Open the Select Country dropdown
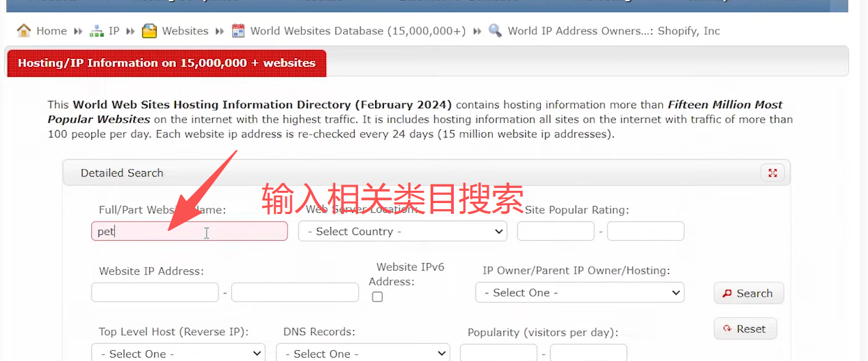Image resolution: width=868 pixels, height=361 pixels. point(403,231)
